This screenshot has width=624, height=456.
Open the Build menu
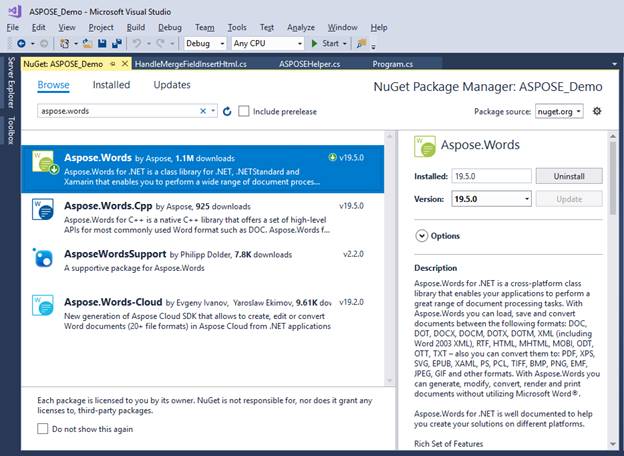tap(136, 27)
